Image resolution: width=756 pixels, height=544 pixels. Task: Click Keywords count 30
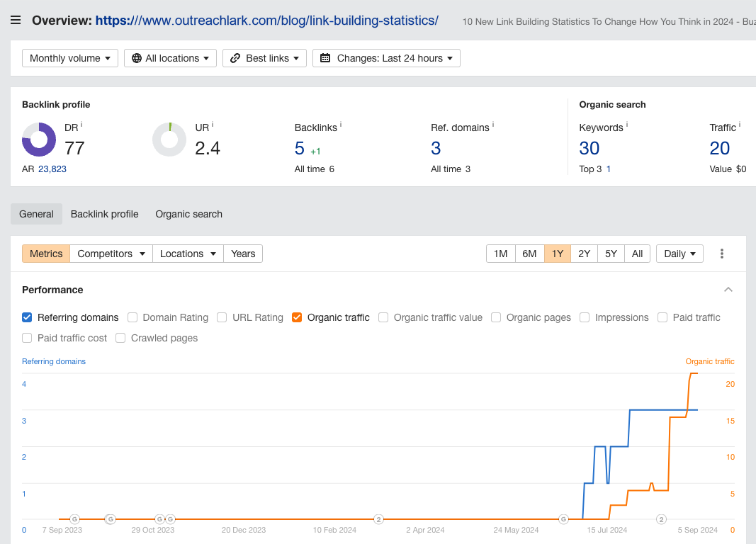589,149
